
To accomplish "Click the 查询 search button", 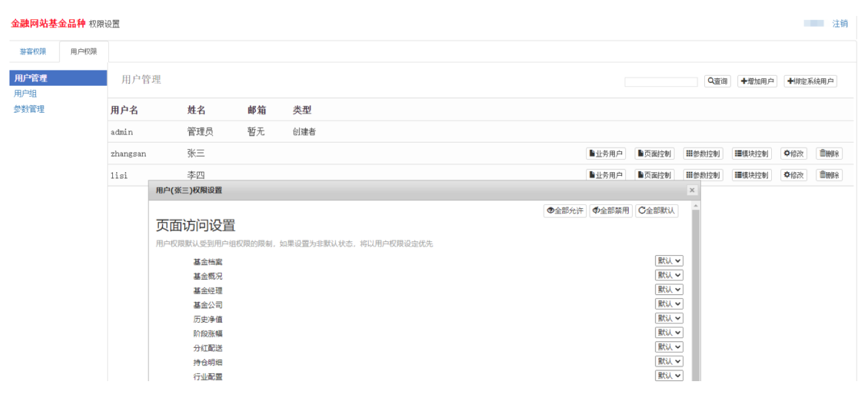I will [717, 81].
